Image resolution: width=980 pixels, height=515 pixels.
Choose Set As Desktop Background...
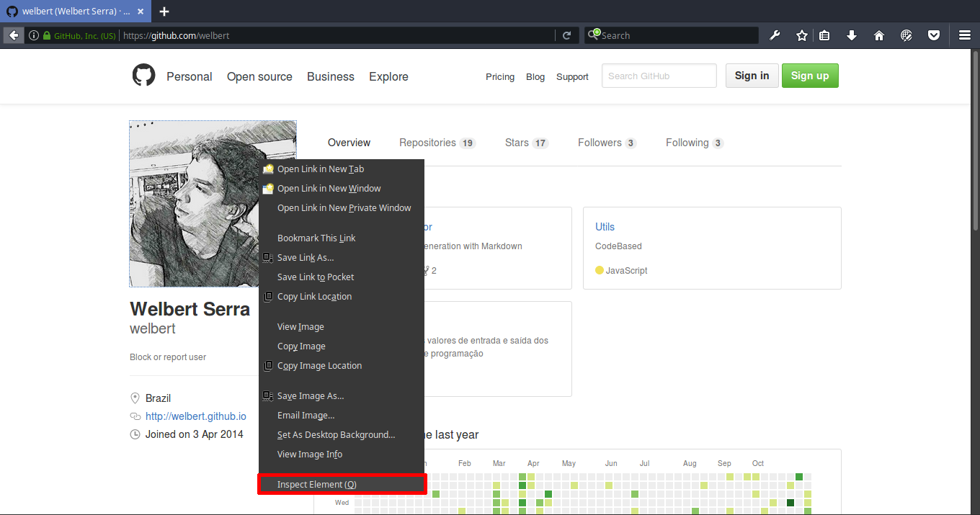(342, 435)
